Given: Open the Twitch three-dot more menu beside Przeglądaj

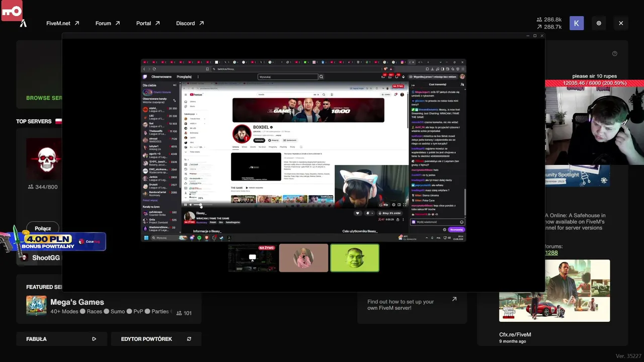Looking at the screenshot, I should [x=198, y=77].
